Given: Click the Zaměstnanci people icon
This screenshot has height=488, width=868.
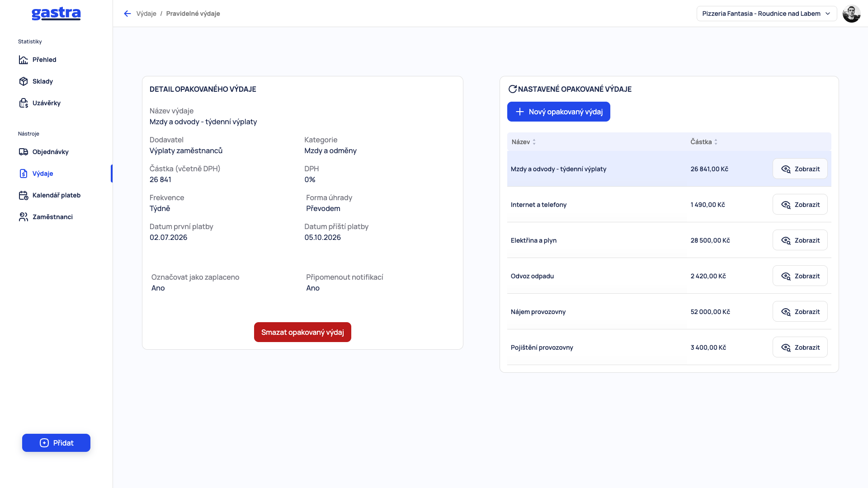Looking at the screenshot, I should click(24, 217).
